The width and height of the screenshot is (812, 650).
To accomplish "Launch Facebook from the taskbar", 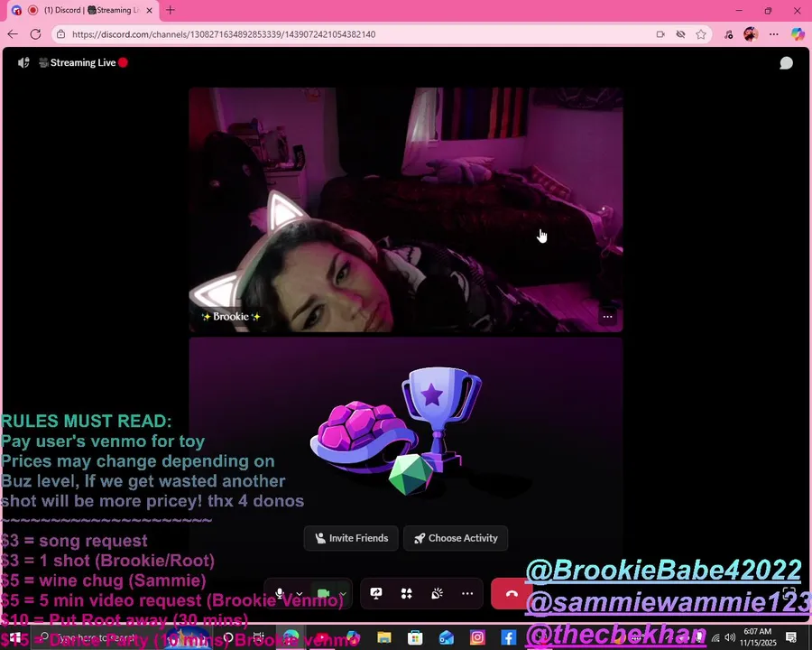I will point(509,637).
